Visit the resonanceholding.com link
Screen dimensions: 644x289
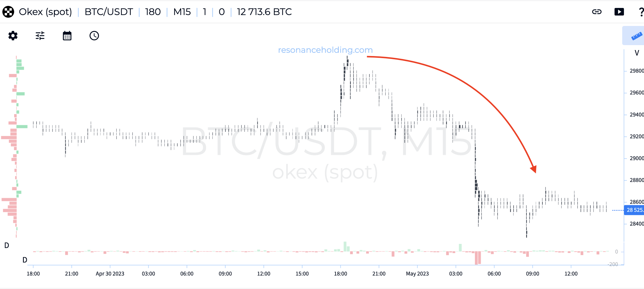(x=325, y=50)
